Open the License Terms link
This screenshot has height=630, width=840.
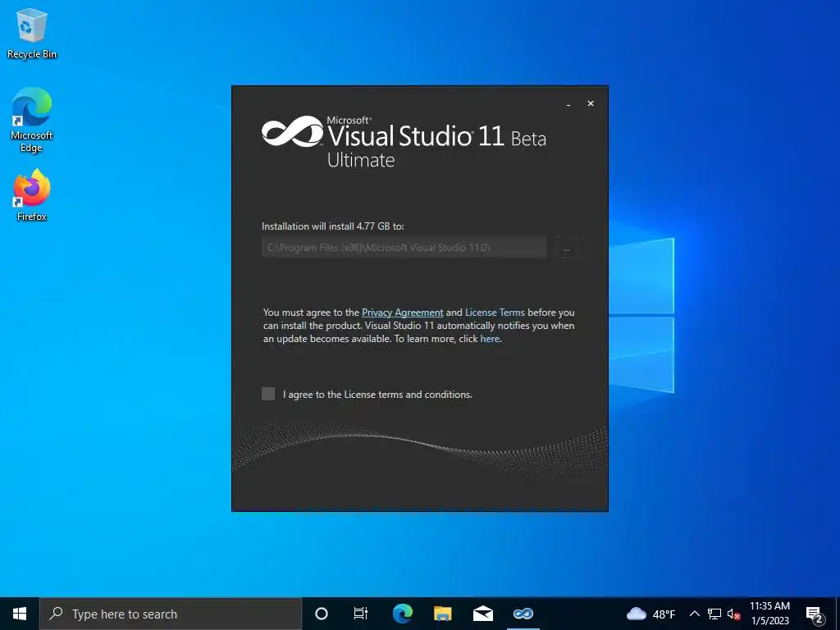tap(495, 313)
